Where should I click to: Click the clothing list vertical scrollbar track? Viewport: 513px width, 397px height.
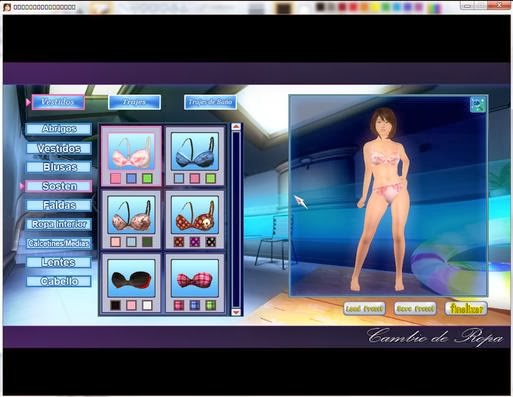[236, 219]
